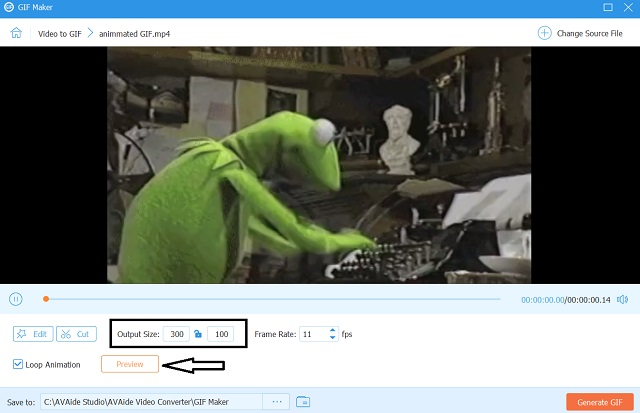Click the output height field showing 100
Viewport: 640px width, 413px height.
point(221,334)
